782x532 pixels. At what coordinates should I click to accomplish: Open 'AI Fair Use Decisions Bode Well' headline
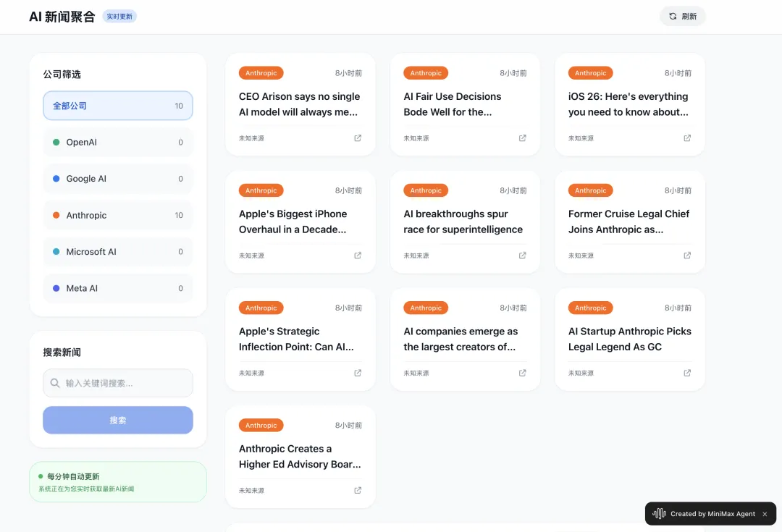point(453,104)
